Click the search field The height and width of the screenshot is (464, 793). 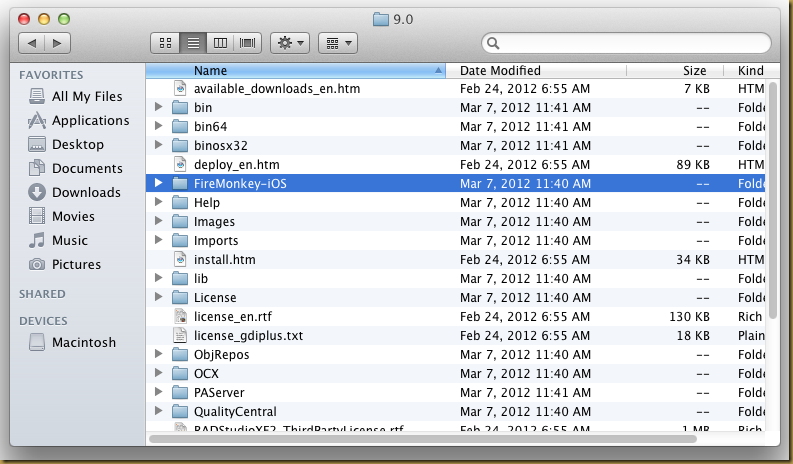coord(626,43)
